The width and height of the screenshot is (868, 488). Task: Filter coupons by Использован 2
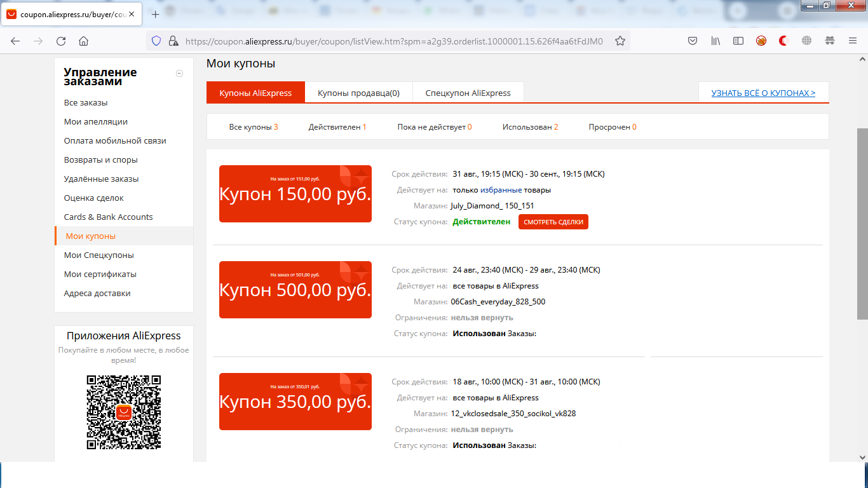(x=531, y=127)
